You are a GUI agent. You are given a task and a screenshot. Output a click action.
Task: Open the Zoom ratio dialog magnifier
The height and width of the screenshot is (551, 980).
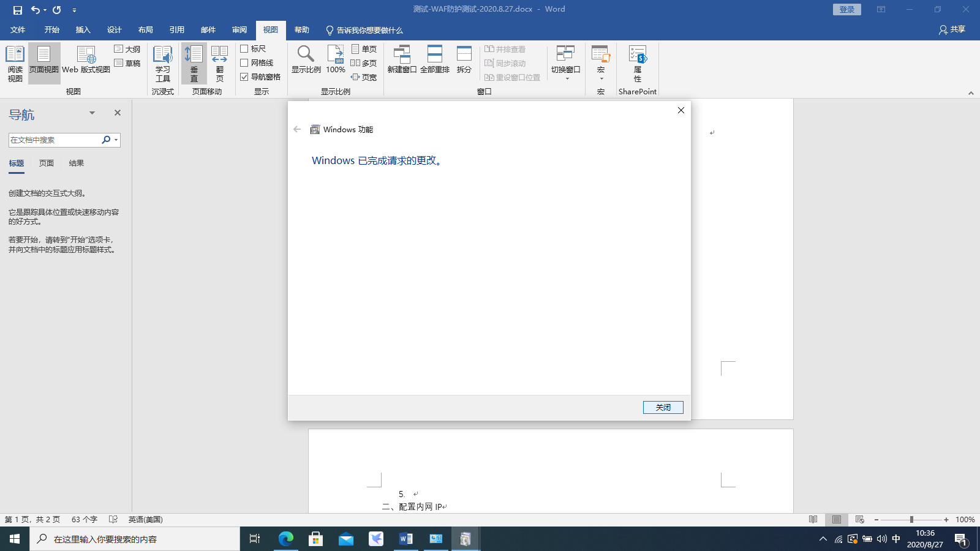point(306,59)
